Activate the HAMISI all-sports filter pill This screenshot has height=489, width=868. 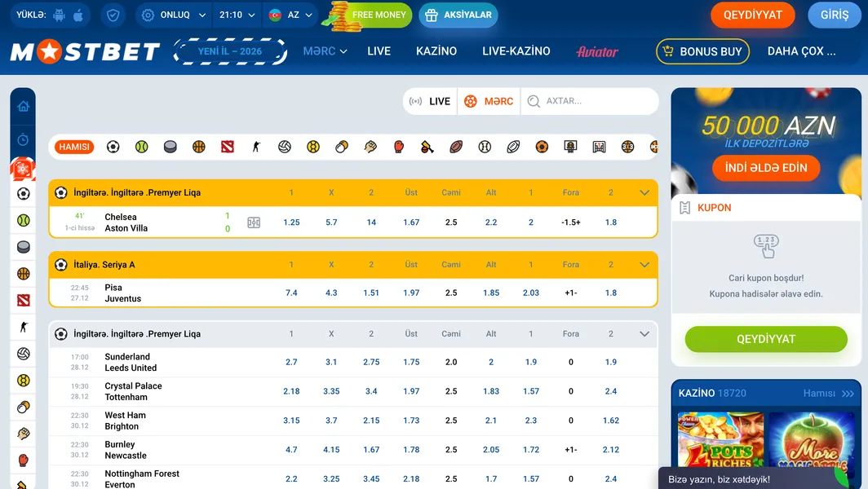click(x=74, y=147)
